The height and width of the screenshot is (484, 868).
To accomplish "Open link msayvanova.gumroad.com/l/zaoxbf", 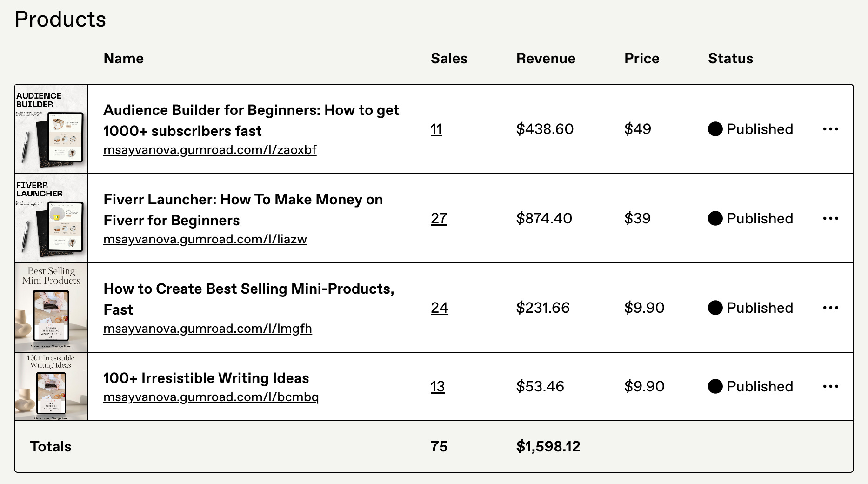I will tap(210, 150).
